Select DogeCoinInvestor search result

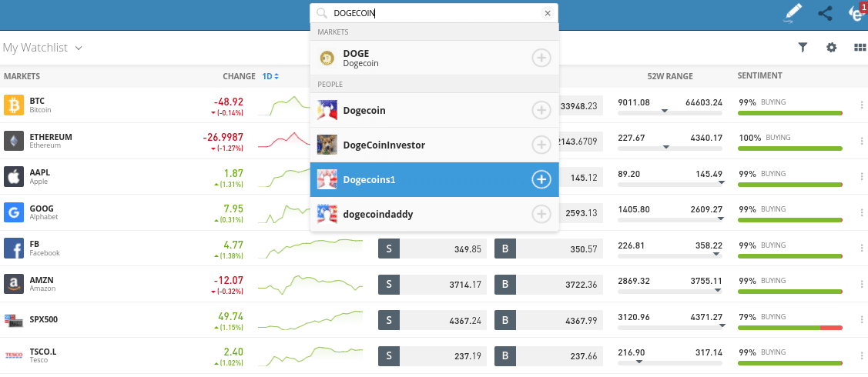tap(434, 145)
